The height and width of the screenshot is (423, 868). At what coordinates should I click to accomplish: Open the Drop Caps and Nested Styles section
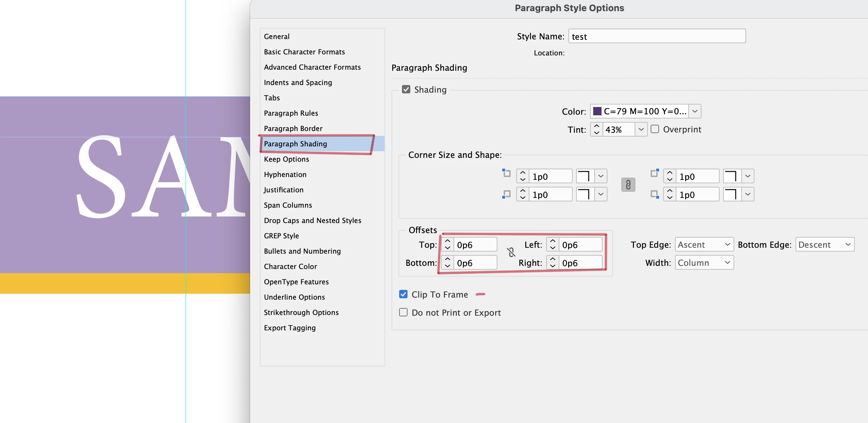(x=312, y=221)
